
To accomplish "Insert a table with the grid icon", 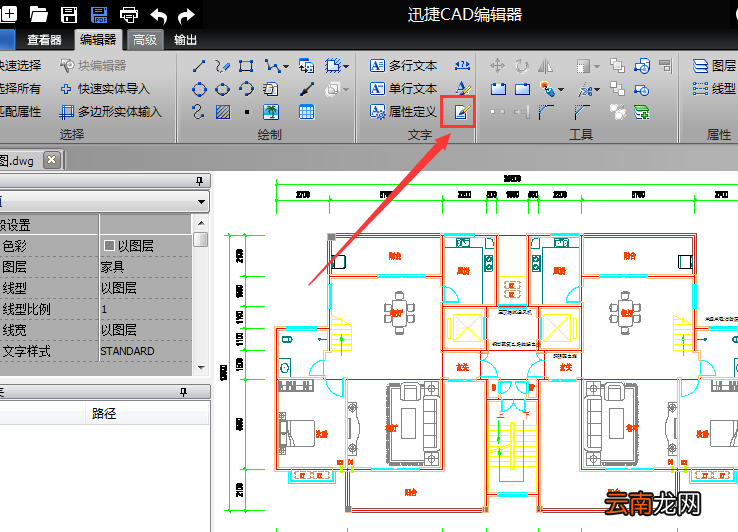I will point(306,112).
